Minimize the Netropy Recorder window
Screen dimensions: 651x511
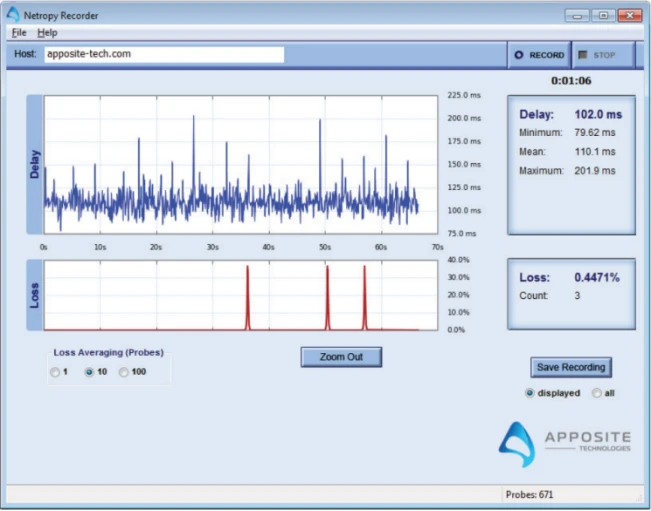577,15
